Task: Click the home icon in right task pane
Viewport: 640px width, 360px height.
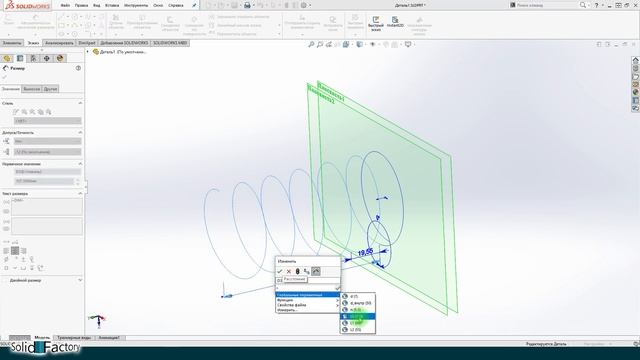Action: click(636, 60)
